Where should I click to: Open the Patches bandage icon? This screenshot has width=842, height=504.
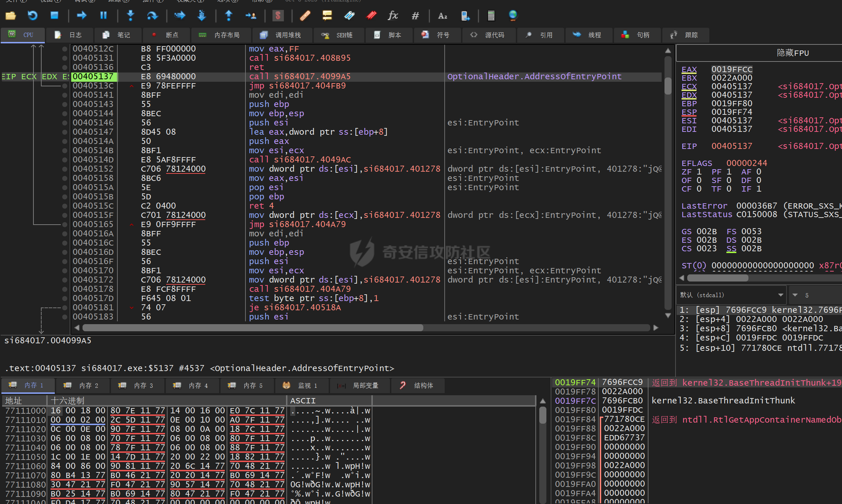point(305,16)
